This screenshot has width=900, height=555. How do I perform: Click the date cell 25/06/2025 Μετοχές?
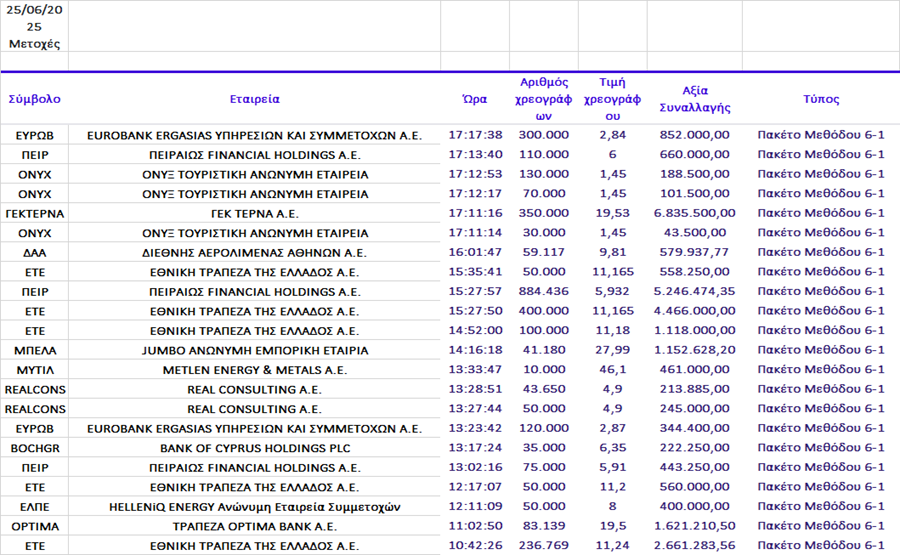[34, 26]
